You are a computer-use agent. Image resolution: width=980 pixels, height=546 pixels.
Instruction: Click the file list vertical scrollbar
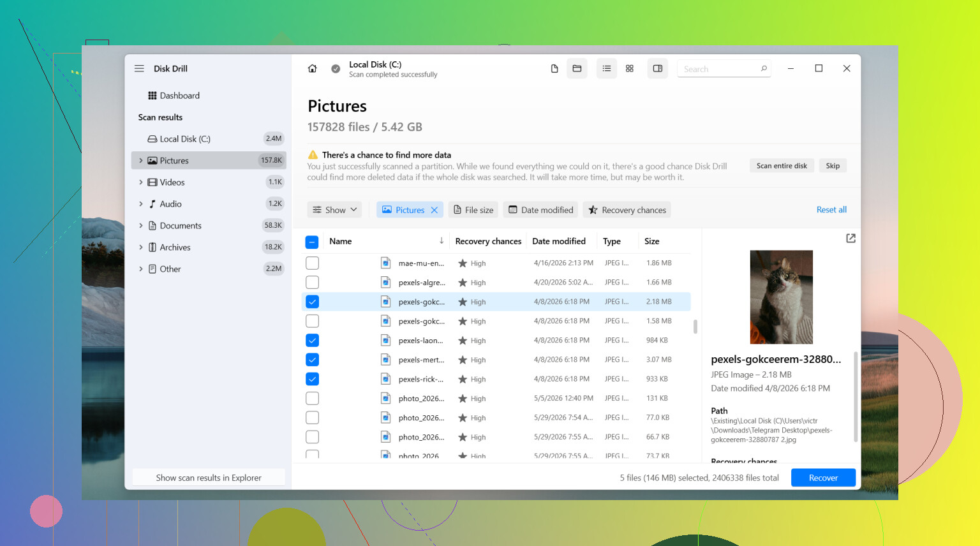(x=695, y=327)
